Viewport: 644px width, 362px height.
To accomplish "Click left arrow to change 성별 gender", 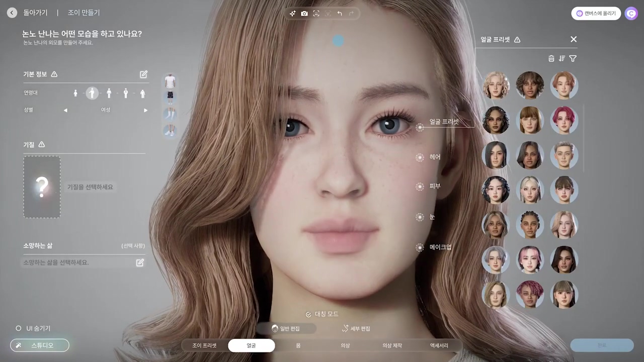I will click(65, 110).
